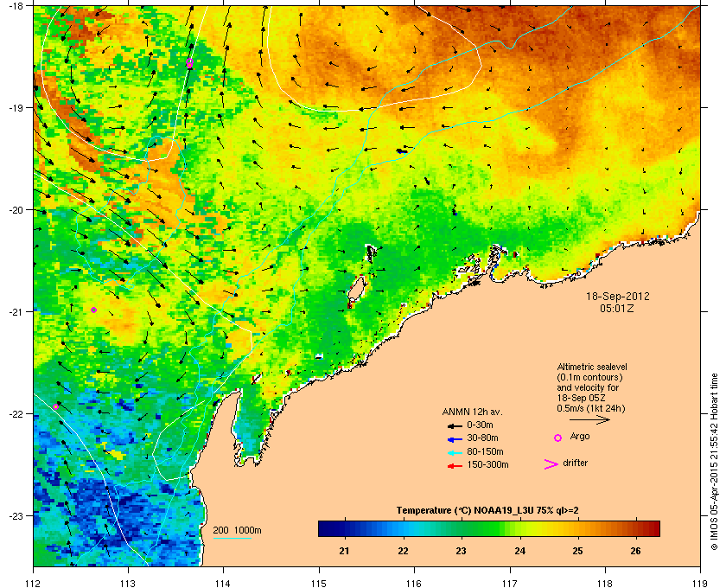Click the '18-Sep 05Z' text in the legend
726x588 pixels.
tap(581, 398)
